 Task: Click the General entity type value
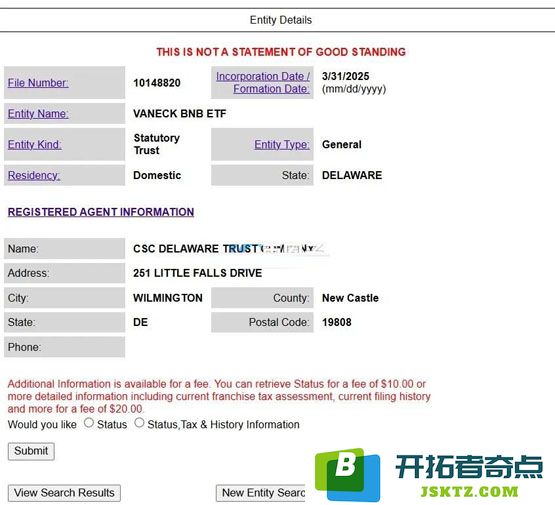pos(342,144)
